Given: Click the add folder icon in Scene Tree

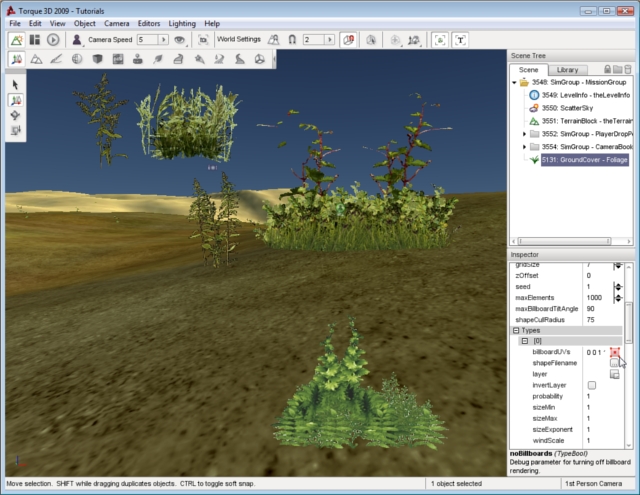Looking at the screenshot, I should [x=620, y=69].
